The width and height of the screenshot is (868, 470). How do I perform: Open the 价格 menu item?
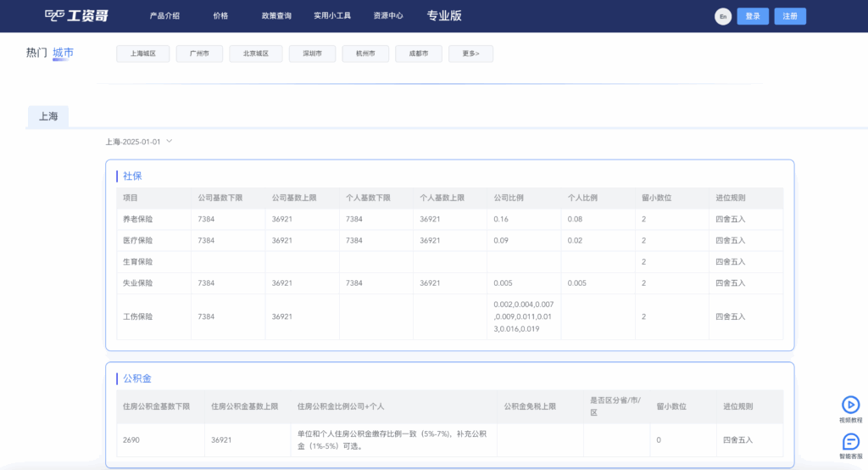[x=220, y=15]
